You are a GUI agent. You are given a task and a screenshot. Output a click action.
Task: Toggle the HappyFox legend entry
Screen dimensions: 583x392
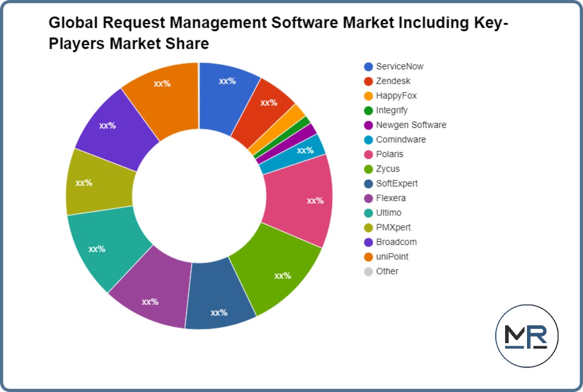pos(396,96)
